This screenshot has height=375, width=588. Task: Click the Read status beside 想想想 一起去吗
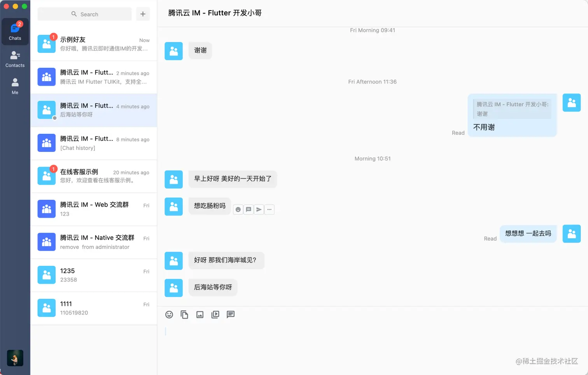pos(490,239)
